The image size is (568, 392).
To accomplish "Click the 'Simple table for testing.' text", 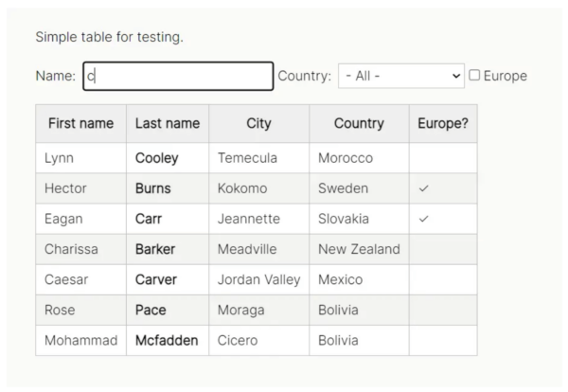I will coord(110,37).
